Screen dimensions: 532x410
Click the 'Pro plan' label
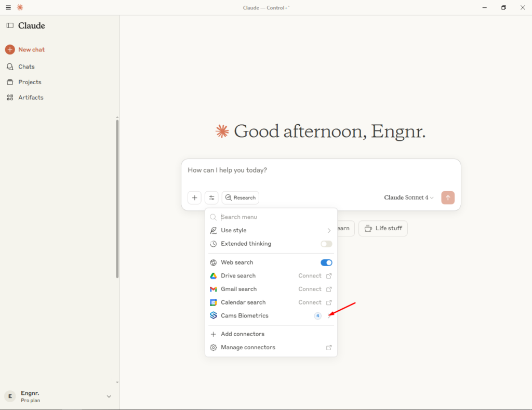pyautogui.click(x=30, y=401)
